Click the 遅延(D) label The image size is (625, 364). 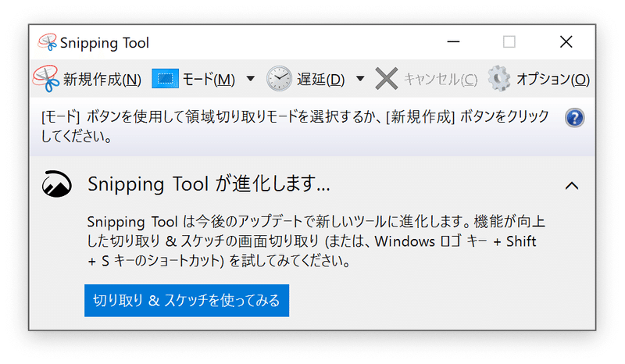click(x=320, y=80)
